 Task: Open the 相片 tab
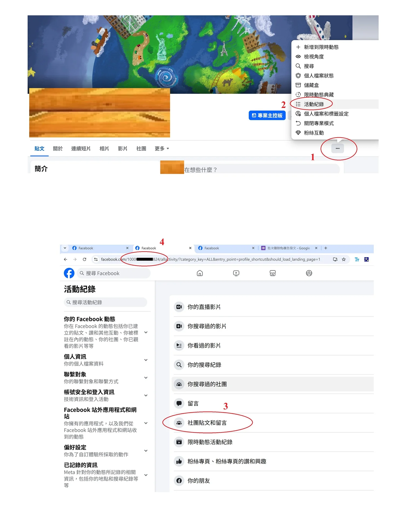[104, 149]
